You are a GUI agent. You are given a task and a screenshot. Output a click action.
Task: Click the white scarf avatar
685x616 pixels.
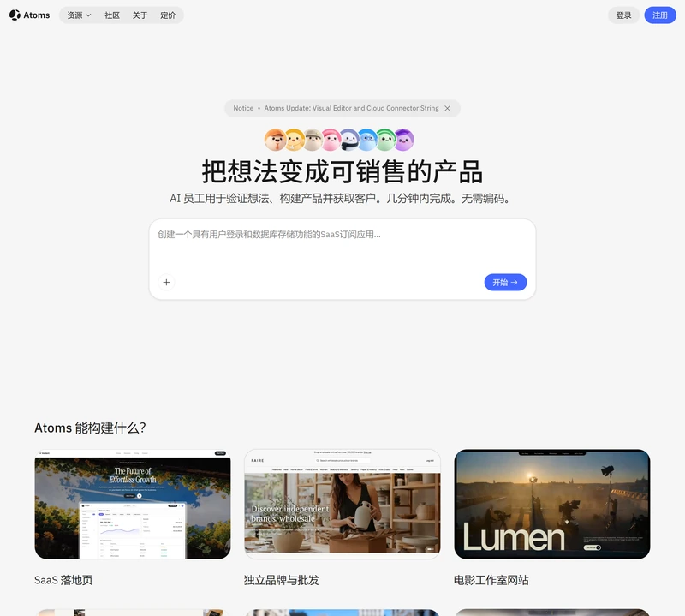coord(349,140)
